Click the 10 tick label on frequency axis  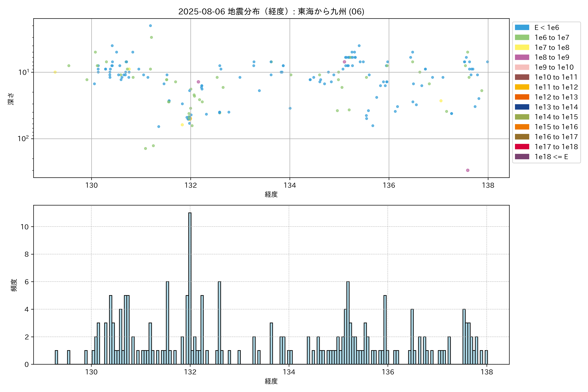(x=24, y=227)
